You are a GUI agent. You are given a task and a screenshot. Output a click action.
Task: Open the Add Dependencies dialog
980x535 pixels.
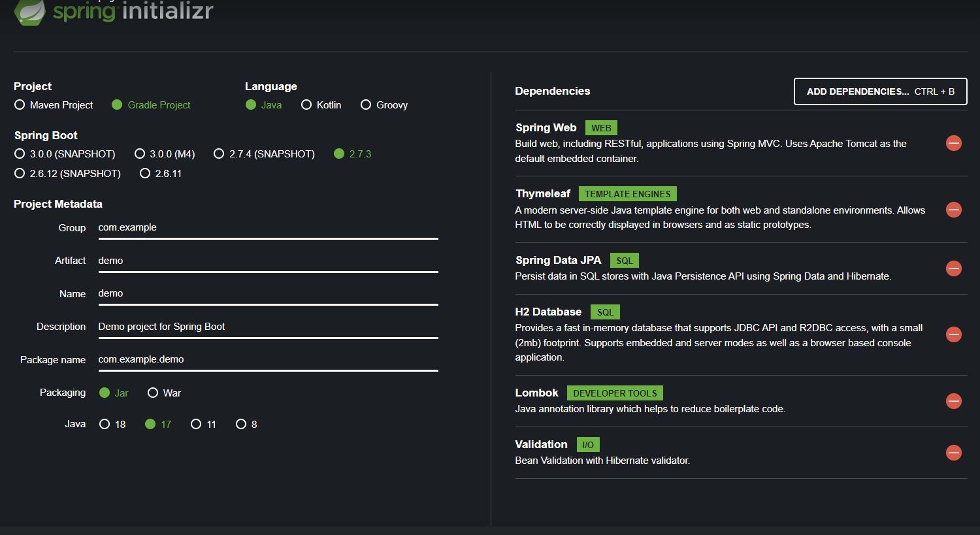tap(881, 91)
